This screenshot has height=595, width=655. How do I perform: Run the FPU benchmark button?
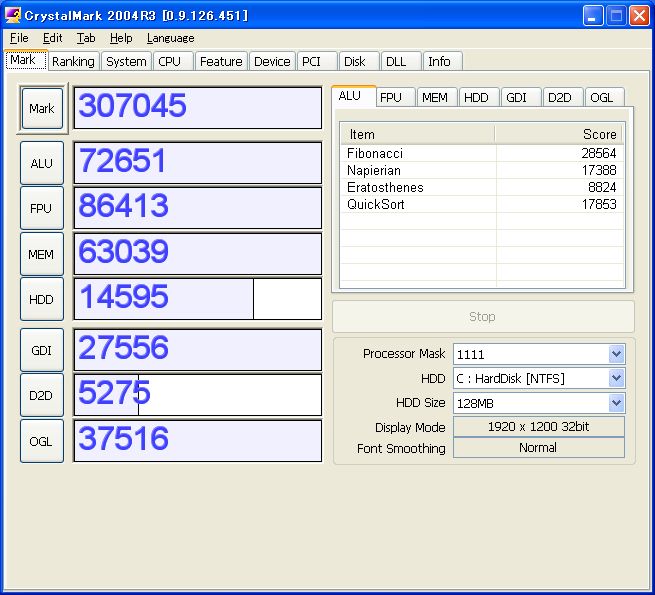click(x=42, y=208)
